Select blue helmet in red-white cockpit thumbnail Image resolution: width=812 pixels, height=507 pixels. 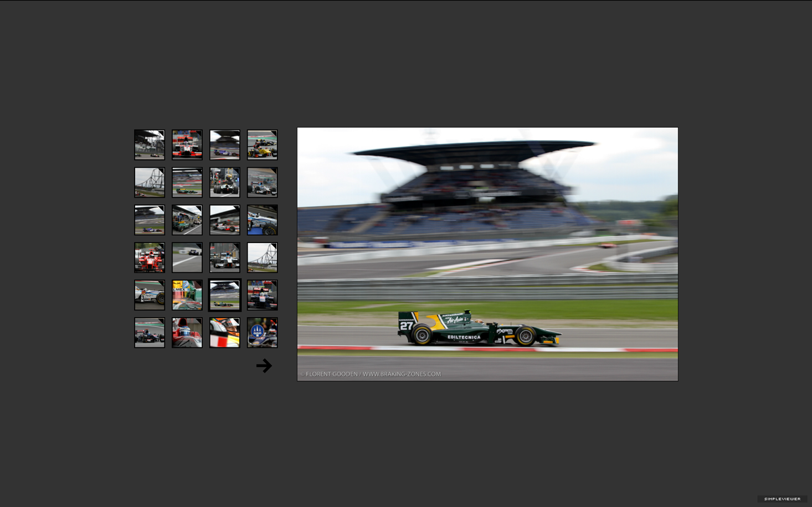[x=187, y=333]
